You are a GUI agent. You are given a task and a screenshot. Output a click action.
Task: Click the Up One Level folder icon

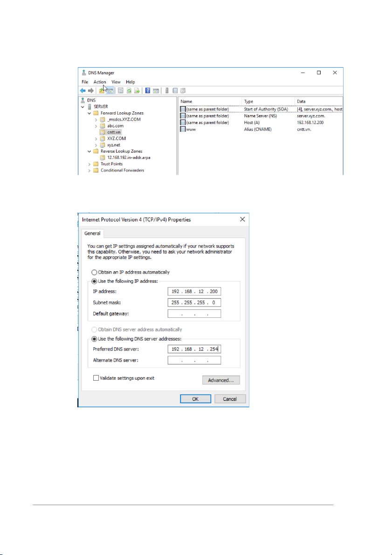[102, 90]
